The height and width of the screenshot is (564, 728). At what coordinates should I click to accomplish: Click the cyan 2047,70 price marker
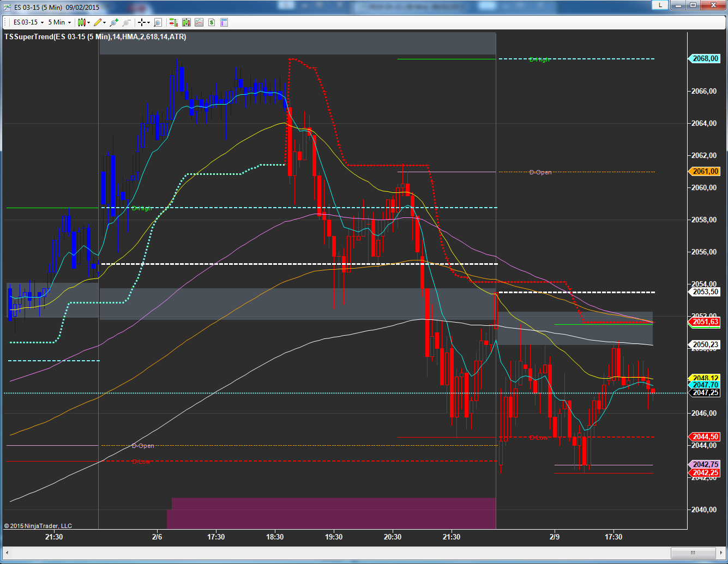click(705, 385)
